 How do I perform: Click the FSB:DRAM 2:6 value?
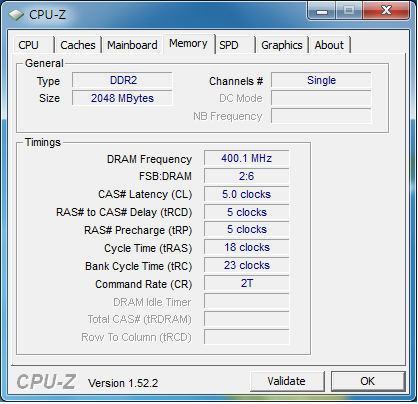pyautogui.click(x=247, y=176)
